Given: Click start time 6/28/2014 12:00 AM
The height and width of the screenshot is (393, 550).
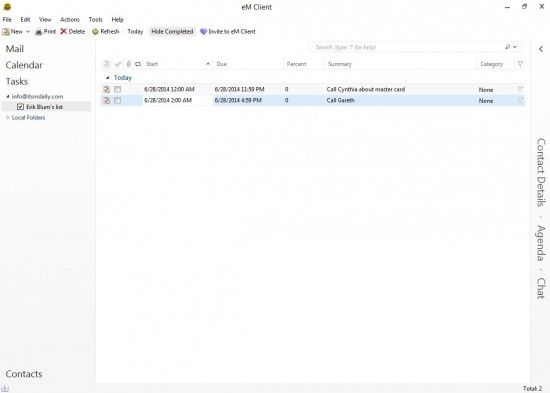Looking at the screenshot, I should pos(169,89).
